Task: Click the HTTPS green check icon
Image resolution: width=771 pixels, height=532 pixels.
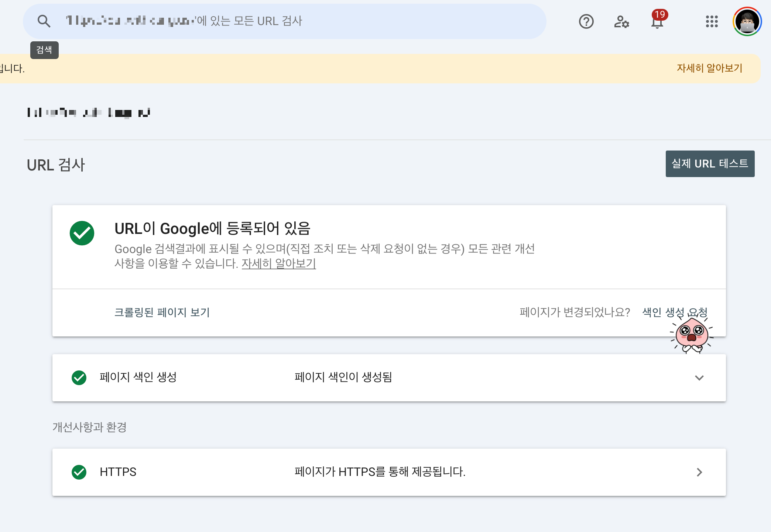Action: [x=79, y=472]
